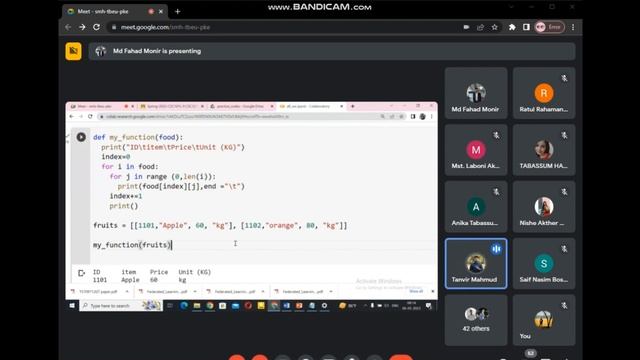The height and width of the screenshot is (360, 640).
Task: Open the 42 others participants tile
Action: coord(476,320)
